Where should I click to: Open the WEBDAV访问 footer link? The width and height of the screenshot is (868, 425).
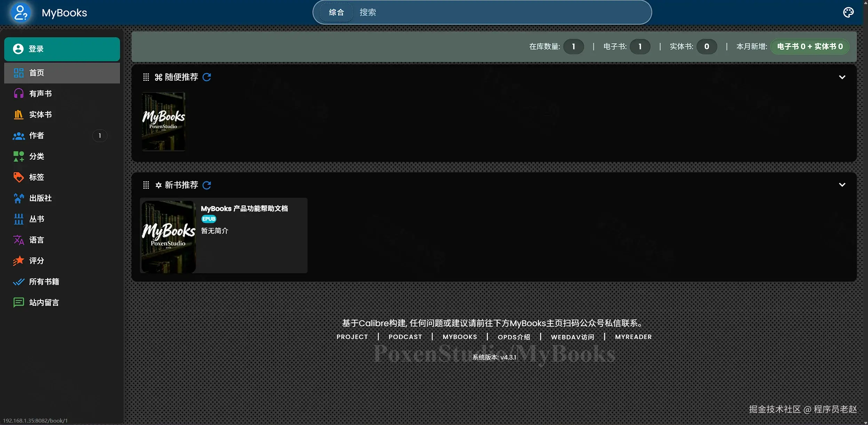coord(572,337)
